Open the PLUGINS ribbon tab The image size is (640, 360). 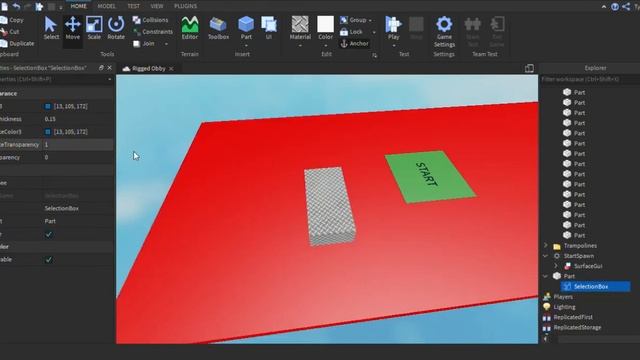tap(185, 6)
